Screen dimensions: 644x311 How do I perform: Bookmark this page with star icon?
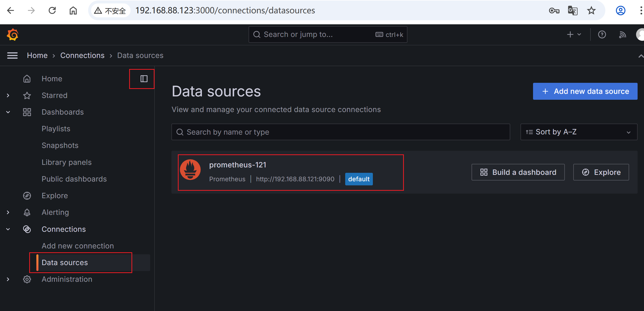click(x=591, y=11)
